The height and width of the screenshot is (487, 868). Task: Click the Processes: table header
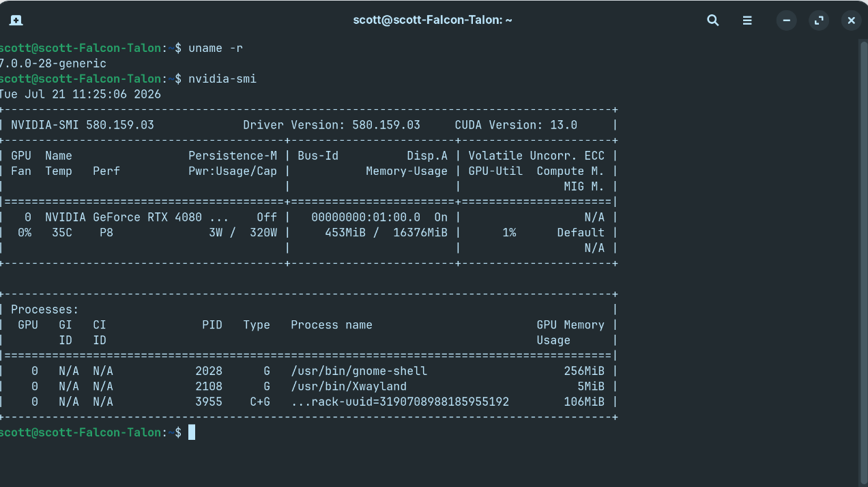coord(45,309)
